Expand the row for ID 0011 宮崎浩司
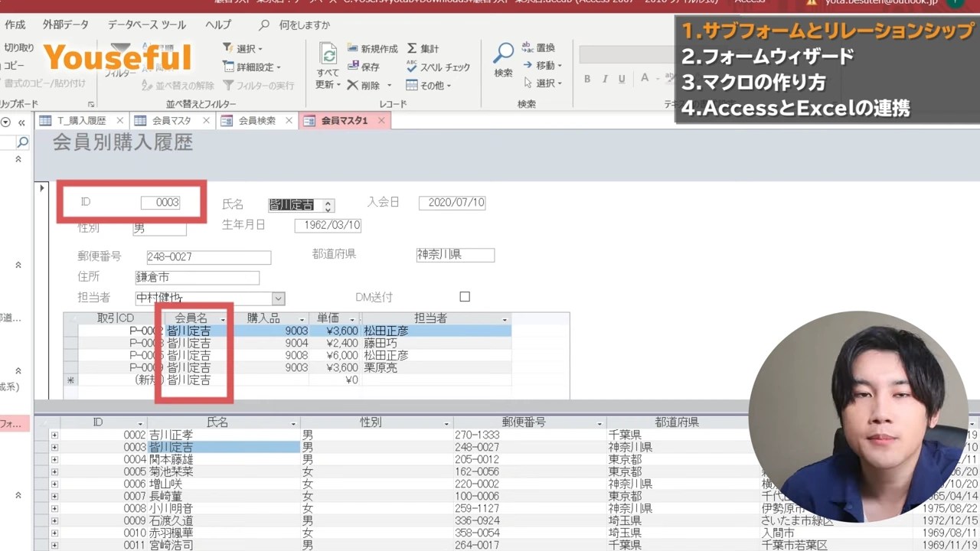 (54, 546)
